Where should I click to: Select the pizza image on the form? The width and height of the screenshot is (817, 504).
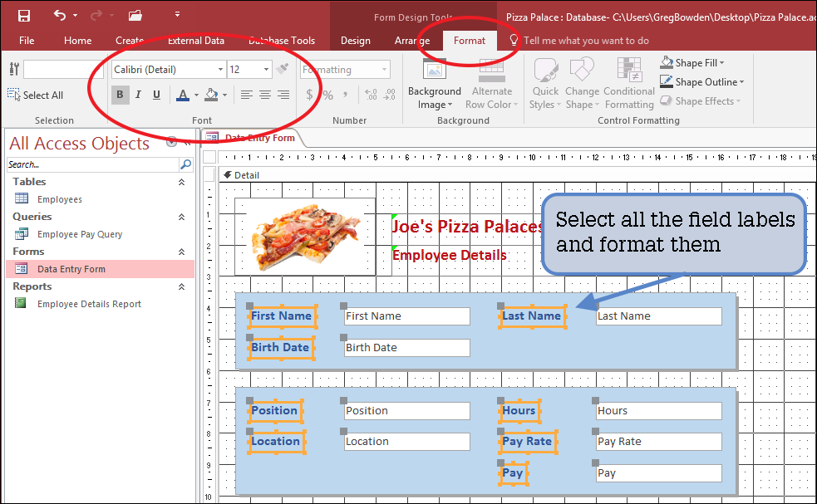coord(305,237)
